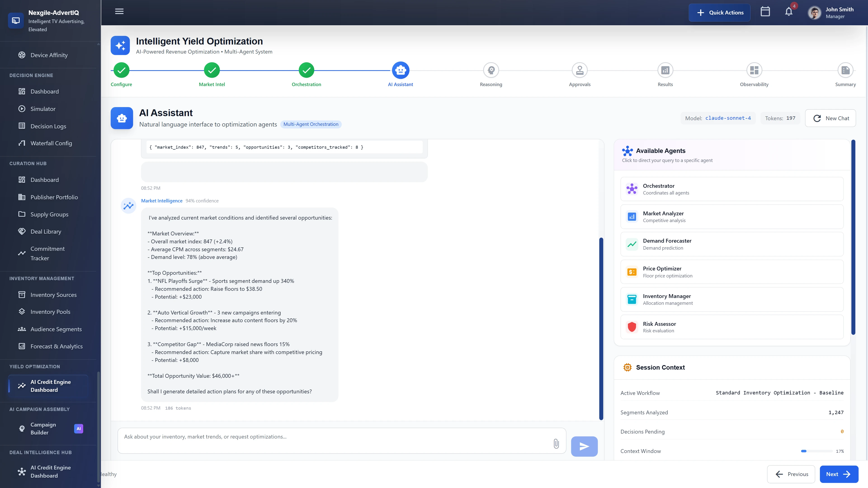
Task: Click the claude-sonnet-4 model selector
Action: [x=728, y=118]
